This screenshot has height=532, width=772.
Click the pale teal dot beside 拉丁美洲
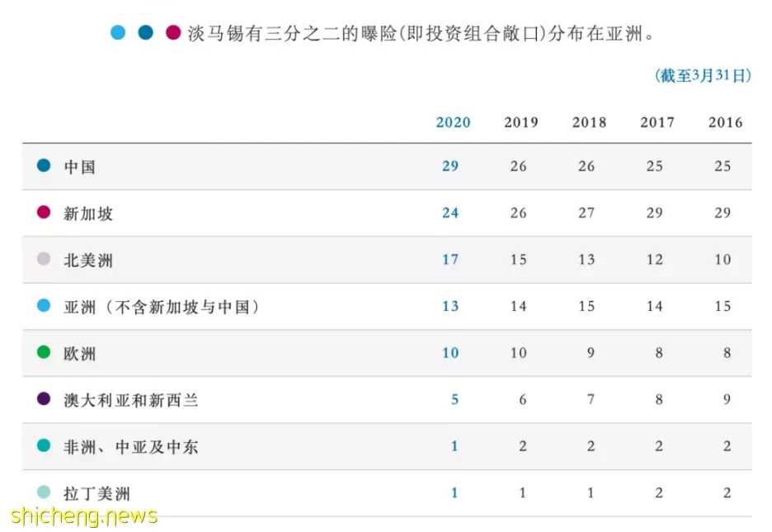(x=44, y=492)
